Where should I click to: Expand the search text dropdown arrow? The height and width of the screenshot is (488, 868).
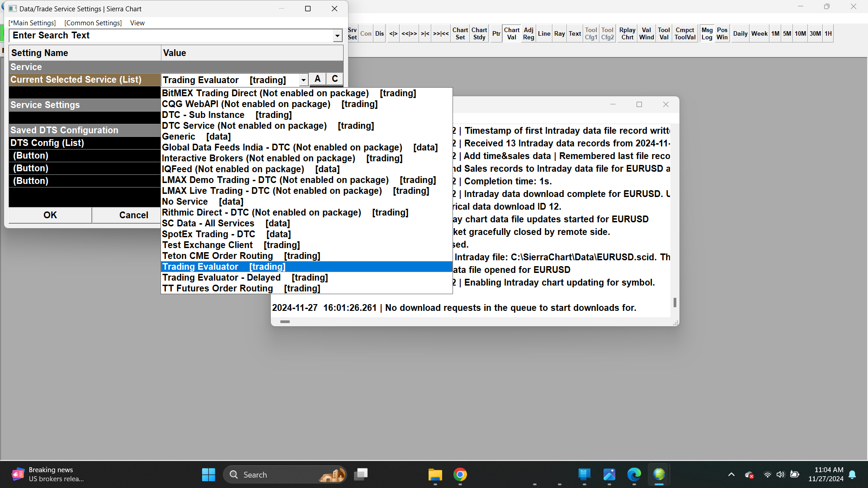[x=337, y=36]
